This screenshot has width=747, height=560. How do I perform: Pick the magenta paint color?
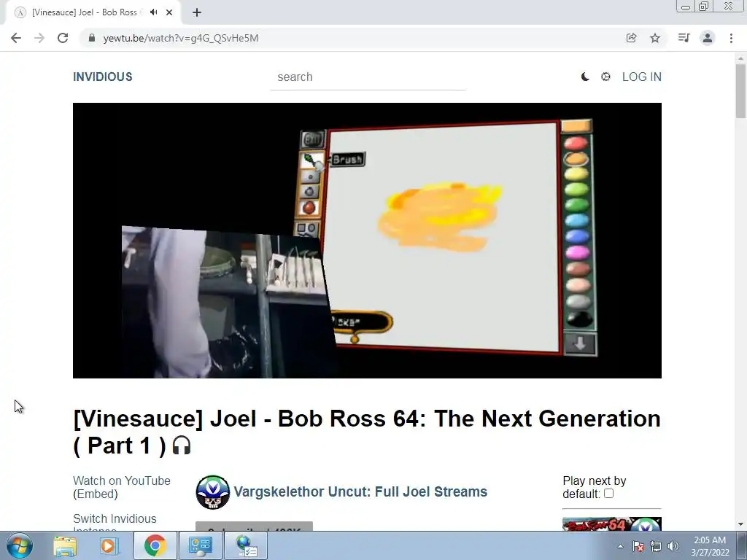[578, 252]
